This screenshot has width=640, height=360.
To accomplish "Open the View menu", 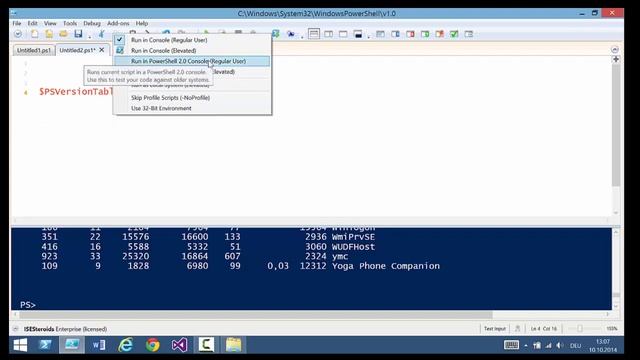I will coord(50,24).
